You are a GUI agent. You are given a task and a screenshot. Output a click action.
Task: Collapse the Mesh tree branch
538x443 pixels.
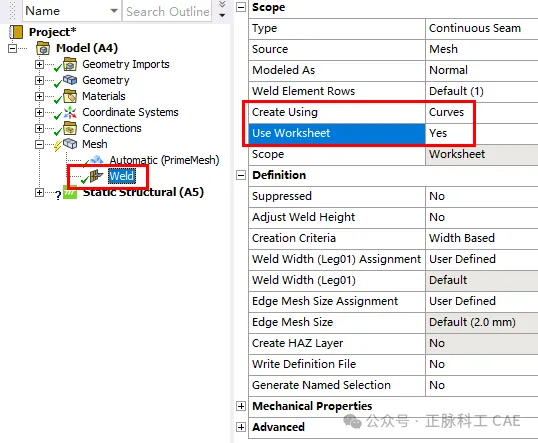39,144
